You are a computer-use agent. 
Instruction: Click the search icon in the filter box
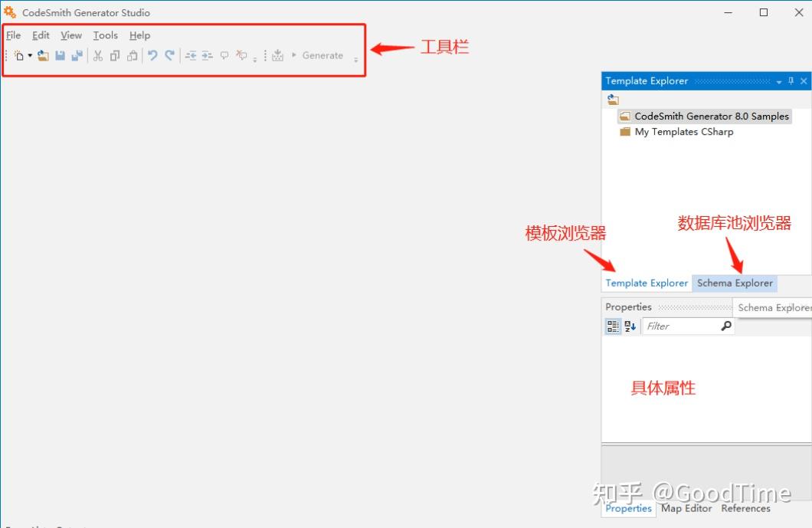pos(725,326)
